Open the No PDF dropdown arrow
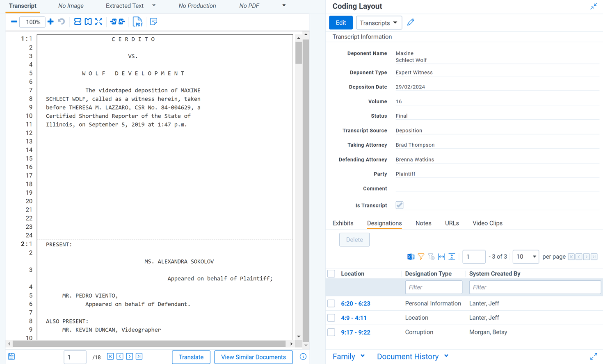 (x=284, y=5)
